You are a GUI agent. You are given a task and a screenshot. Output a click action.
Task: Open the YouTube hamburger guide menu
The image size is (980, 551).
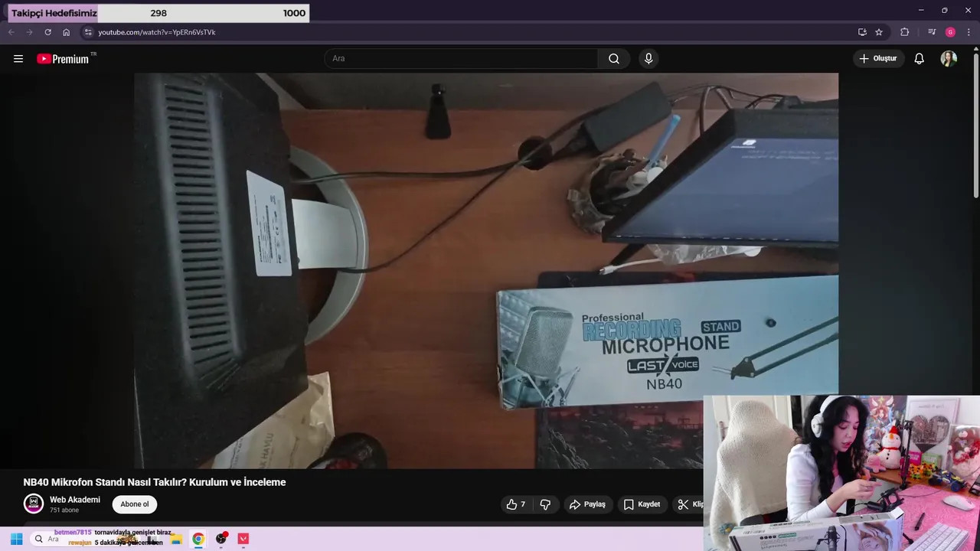(18, 59)
